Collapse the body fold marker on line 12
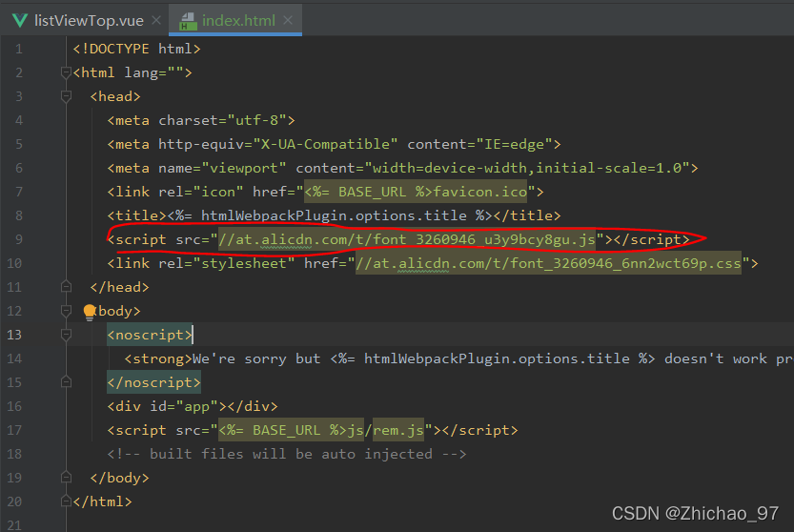Screen dimensions: 794x532 (66, 311)
